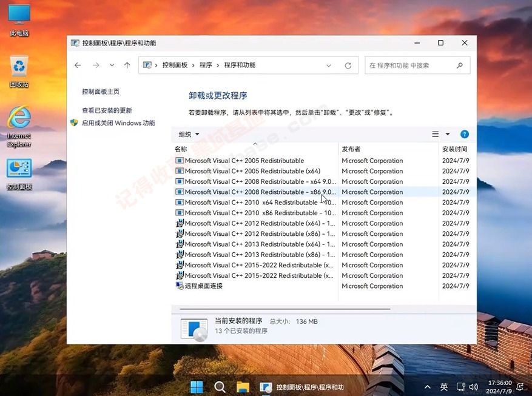
Task: Click icon of Visual C++ 2012 Redistributable (x64)
Action: [180, 223]
